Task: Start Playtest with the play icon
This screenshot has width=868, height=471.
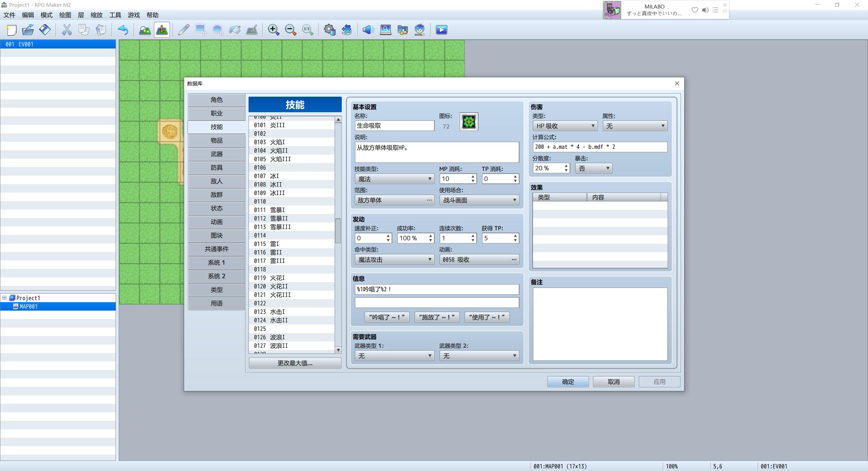Action: (441, 30)
